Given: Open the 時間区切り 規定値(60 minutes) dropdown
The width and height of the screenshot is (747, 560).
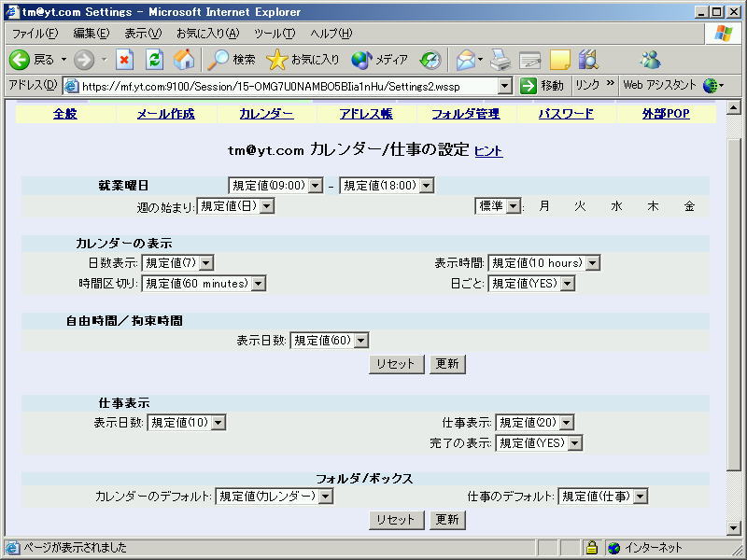Looking at the screenshot, I should (x=204, y=284).
